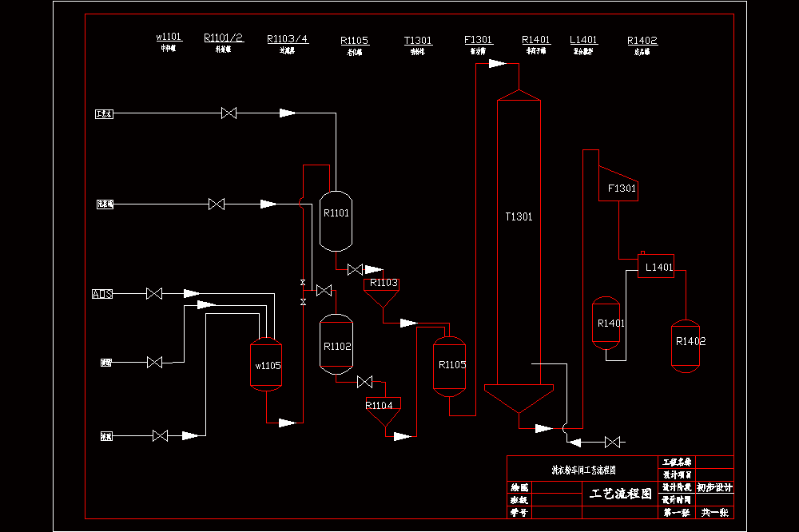Click the 工程名称 cell in the title block

pyautogui.click(x=677, y=463)
